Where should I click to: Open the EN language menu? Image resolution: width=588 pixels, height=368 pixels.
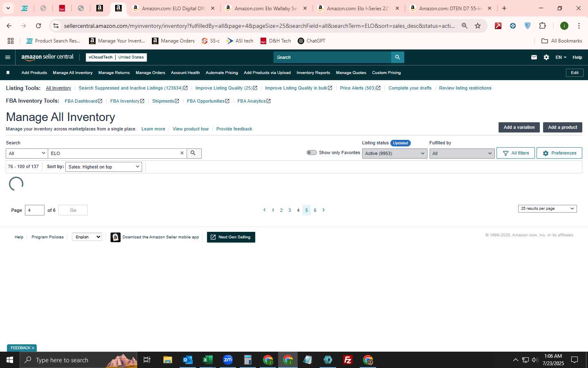coord(561,57)
